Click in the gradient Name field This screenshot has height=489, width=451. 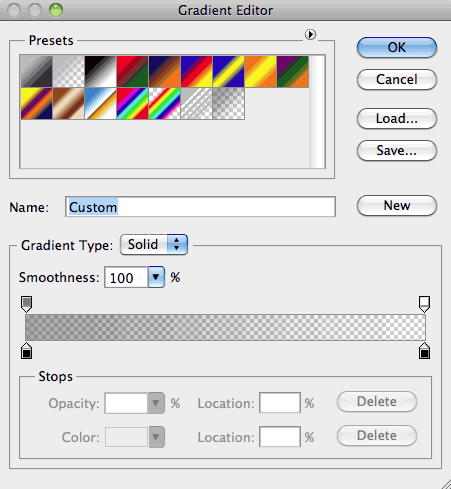[x=200, y=207]
